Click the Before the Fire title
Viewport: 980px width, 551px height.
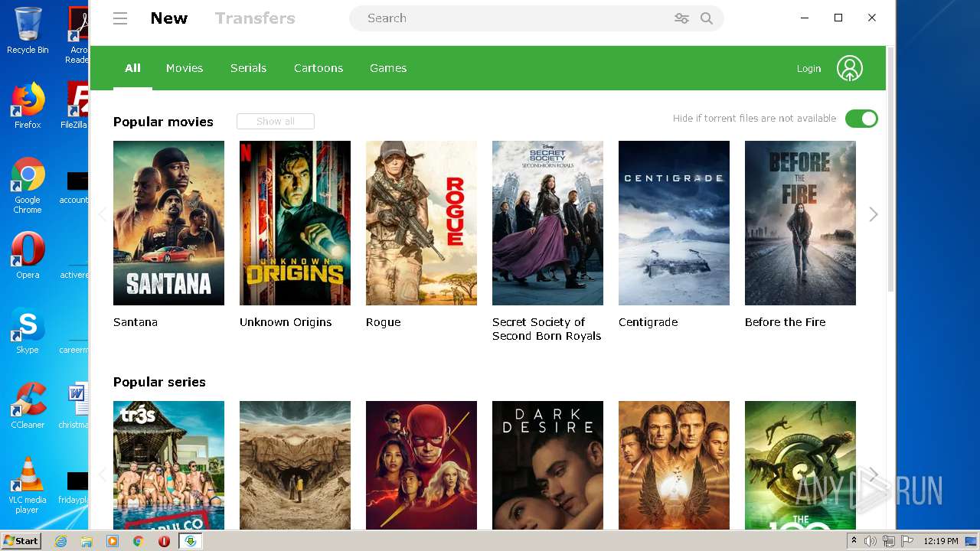[786, 322]
